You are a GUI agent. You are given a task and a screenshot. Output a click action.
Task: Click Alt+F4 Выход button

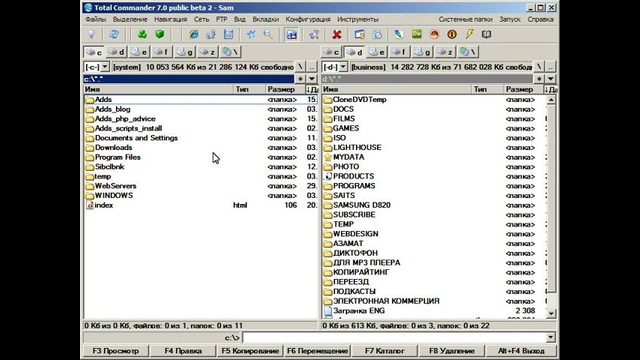pyautogui.click(x=521, y=351)
